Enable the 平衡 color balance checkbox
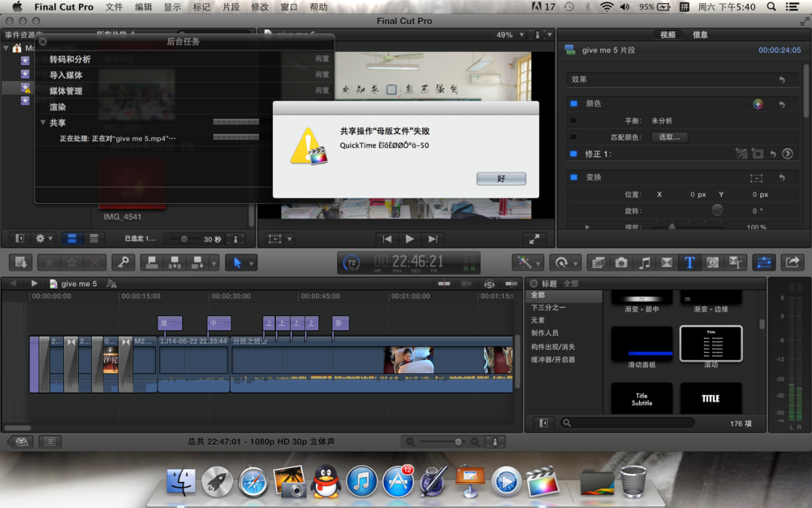The height and width of the screenshot is (508, 812). (573, 121)
